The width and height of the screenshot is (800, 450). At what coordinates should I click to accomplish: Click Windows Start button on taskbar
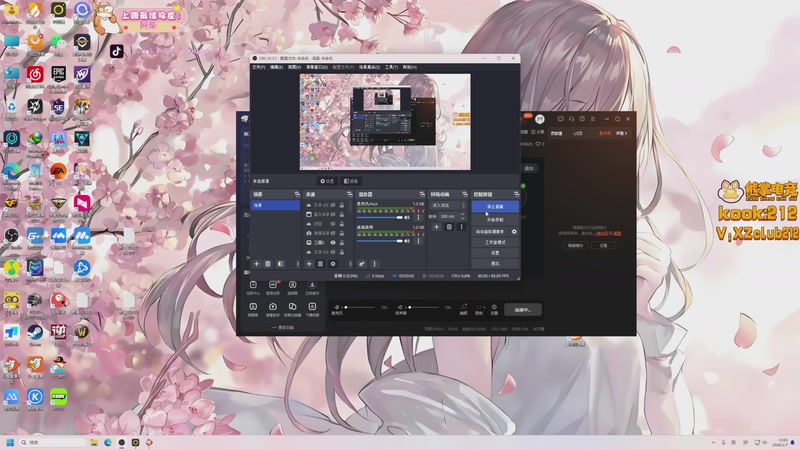coord(10,442)
